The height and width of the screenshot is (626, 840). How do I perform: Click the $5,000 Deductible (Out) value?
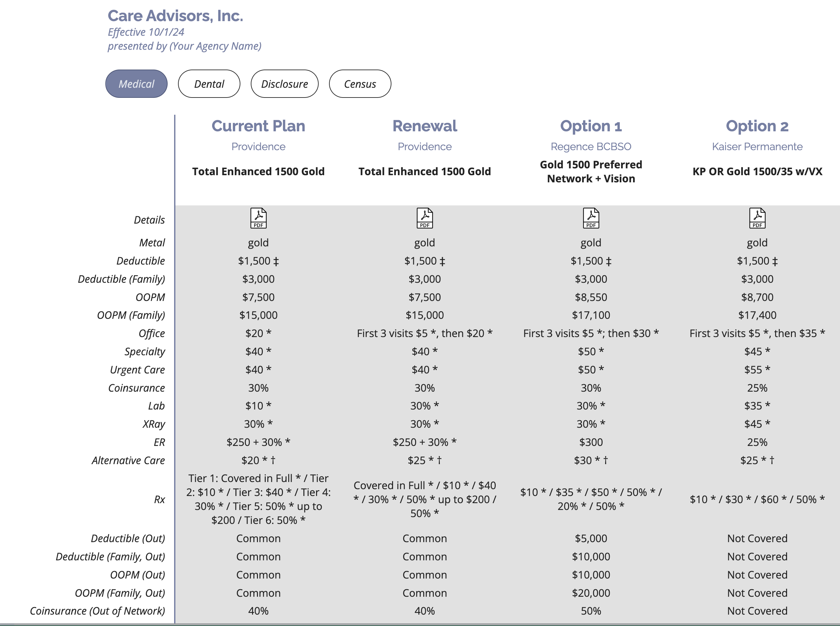point(591,539)
